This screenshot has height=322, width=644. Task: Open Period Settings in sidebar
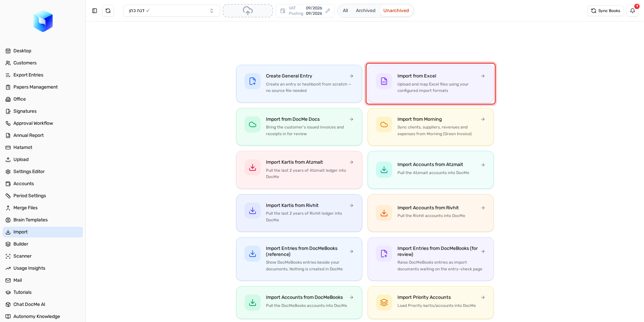point(43,196)
